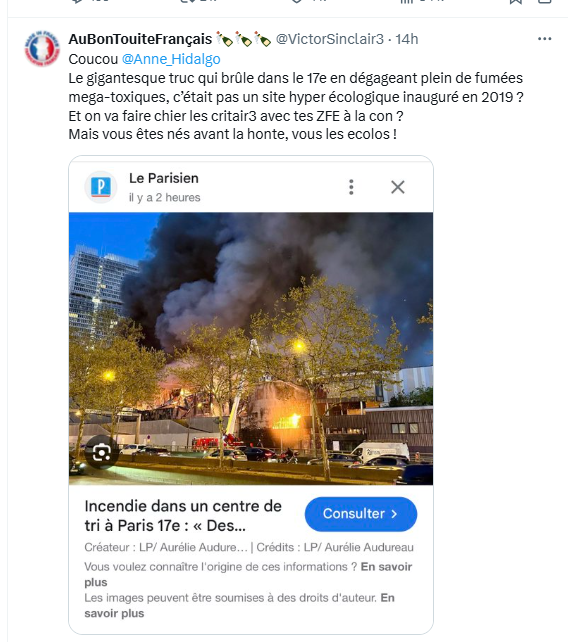Click the AuBonTouiteFrançais profile avatar
Screen dimensions: 568x642
(x=42, y=49)
